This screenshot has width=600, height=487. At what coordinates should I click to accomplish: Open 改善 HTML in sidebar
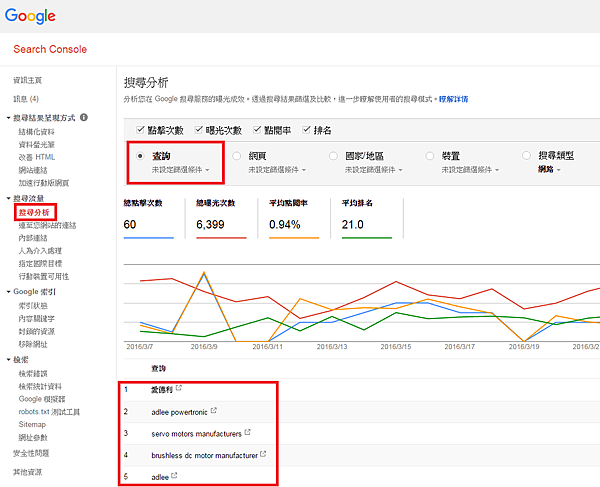[37, 157]
